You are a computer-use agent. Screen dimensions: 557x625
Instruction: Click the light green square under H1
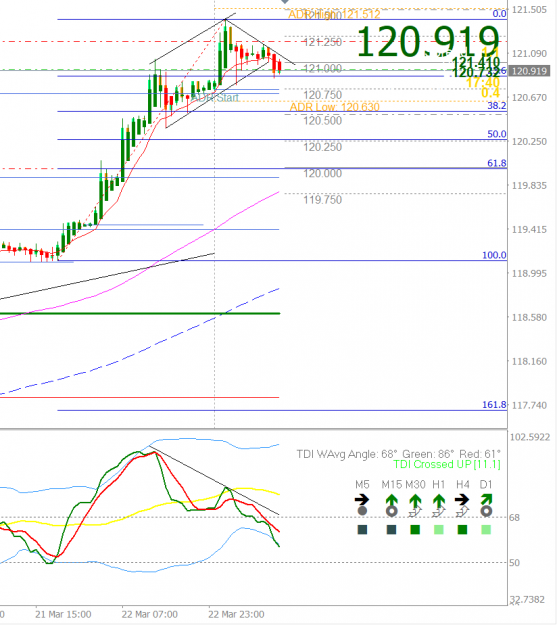(x=439, y=530)
